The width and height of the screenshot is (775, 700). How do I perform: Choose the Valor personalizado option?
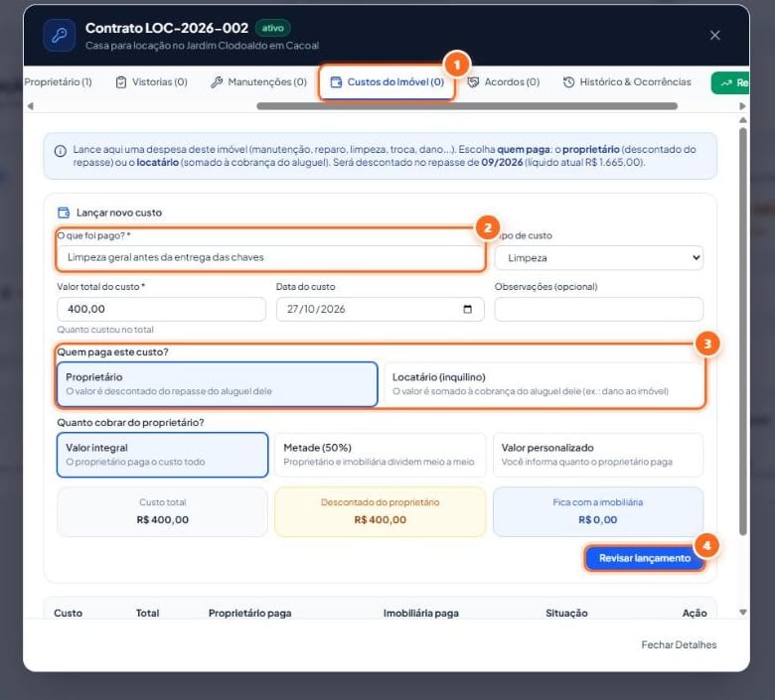597,455
